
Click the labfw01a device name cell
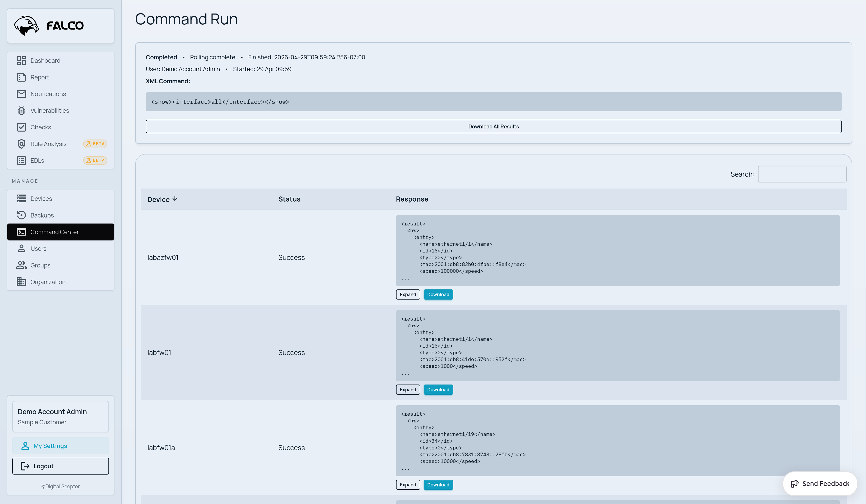161,448
